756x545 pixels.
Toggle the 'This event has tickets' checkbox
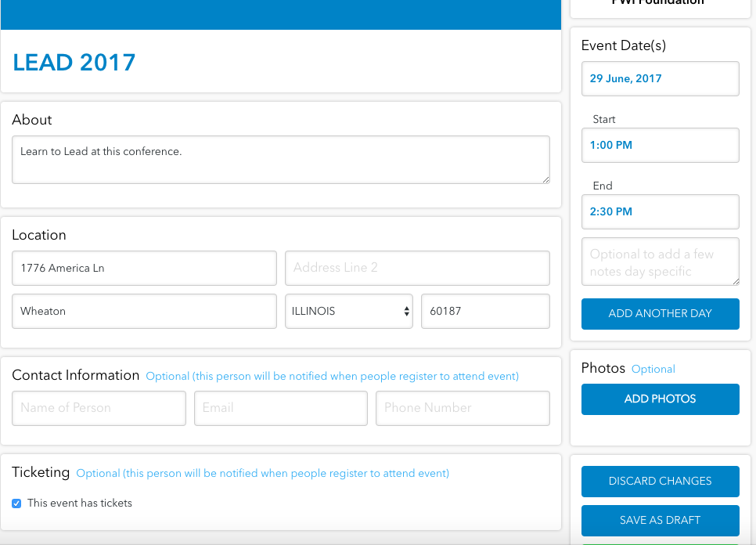[x=16, y=503]
